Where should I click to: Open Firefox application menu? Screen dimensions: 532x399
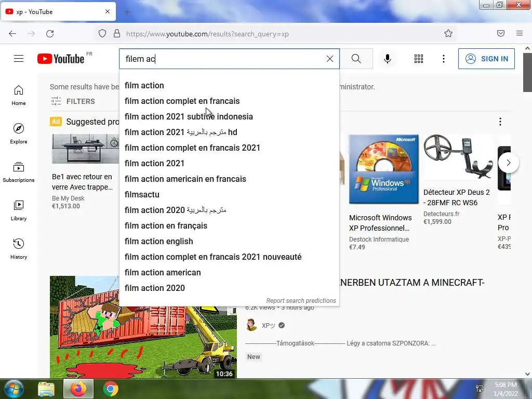520,33
